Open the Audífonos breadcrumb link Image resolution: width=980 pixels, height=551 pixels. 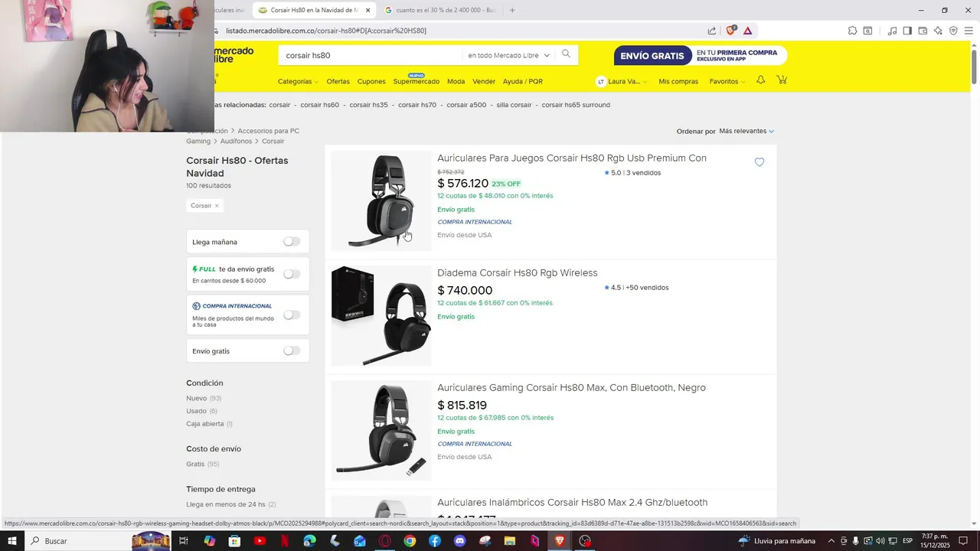[236, 141]
